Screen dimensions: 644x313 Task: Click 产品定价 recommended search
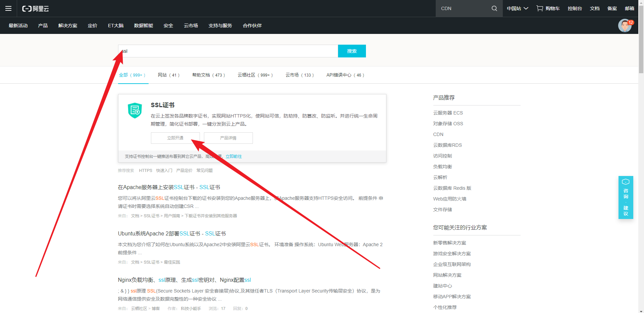[x=184, y=171]
